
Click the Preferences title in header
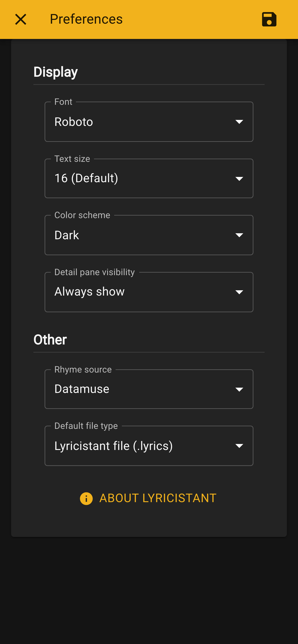[86, 19]
